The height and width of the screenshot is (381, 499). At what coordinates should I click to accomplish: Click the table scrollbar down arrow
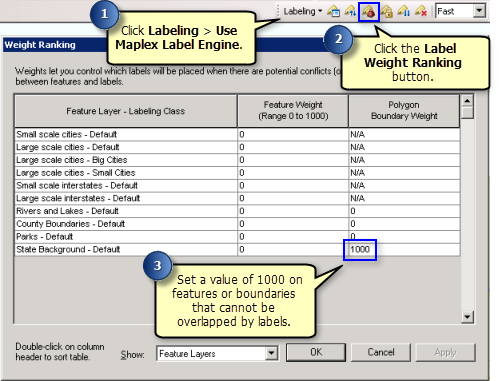[x=467, y=317]
